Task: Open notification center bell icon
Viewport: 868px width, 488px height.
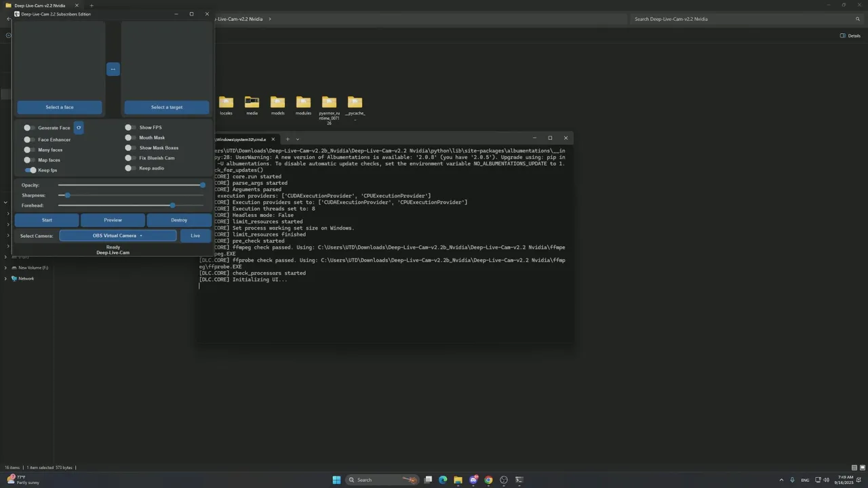Action: 859,480
